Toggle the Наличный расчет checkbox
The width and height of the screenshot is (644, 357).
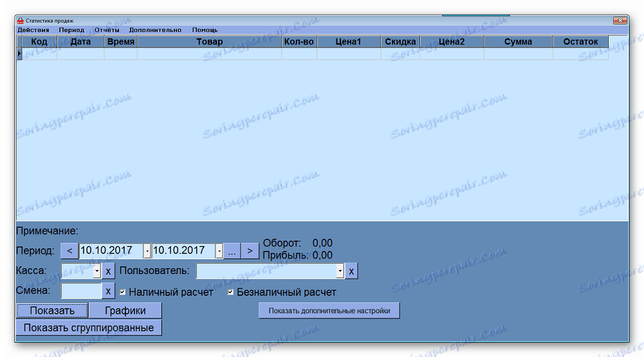coord(122,292)
